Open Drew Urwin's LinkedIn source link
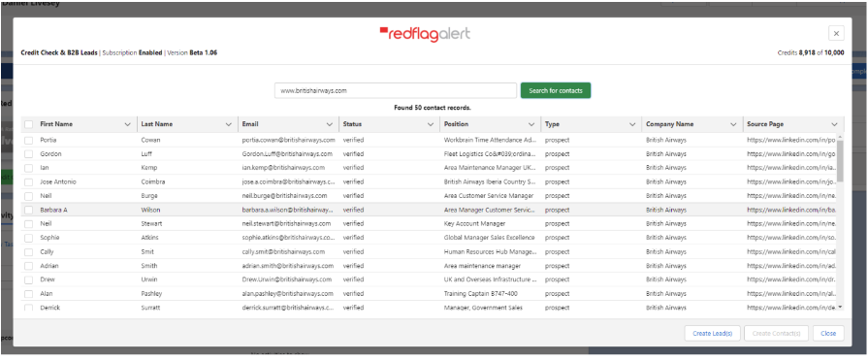The height and width of the screenshot is (361, 868). [790, 279]
